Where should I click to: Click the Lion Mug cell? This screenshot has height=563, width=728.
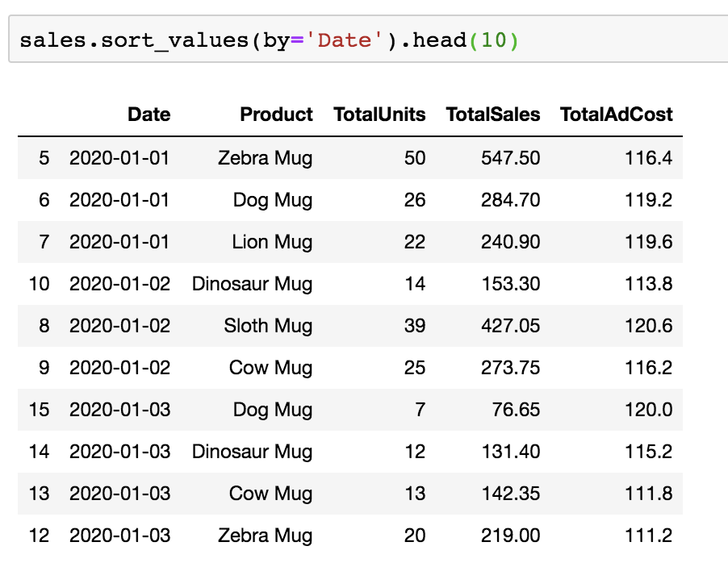[271, 241]
